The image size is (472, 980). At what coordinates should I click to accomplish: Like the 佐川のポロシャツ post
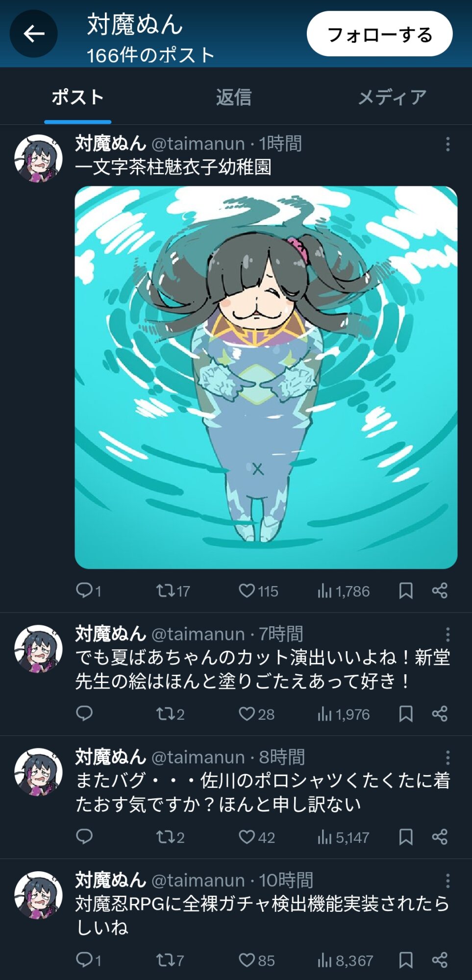[256, 837]
